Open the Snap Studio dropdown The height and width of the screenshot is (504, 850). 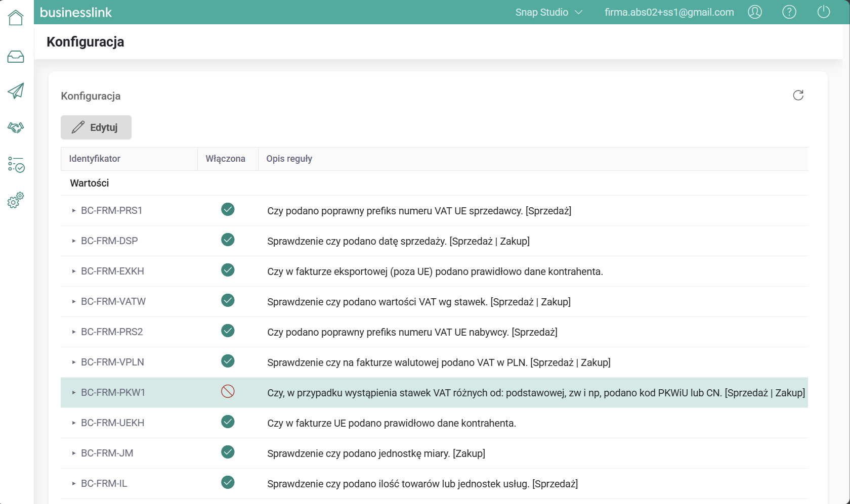click(548, 12)
